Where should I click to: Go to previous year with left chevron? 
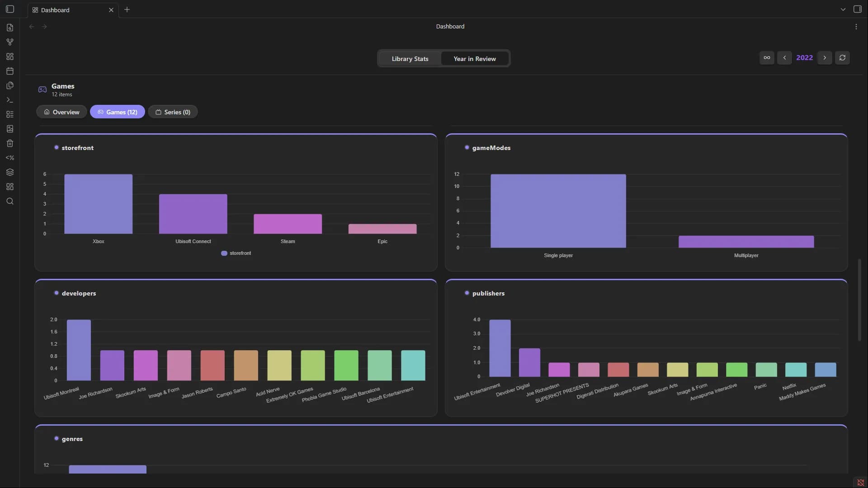pyautogui.click(x=784, y=57)
